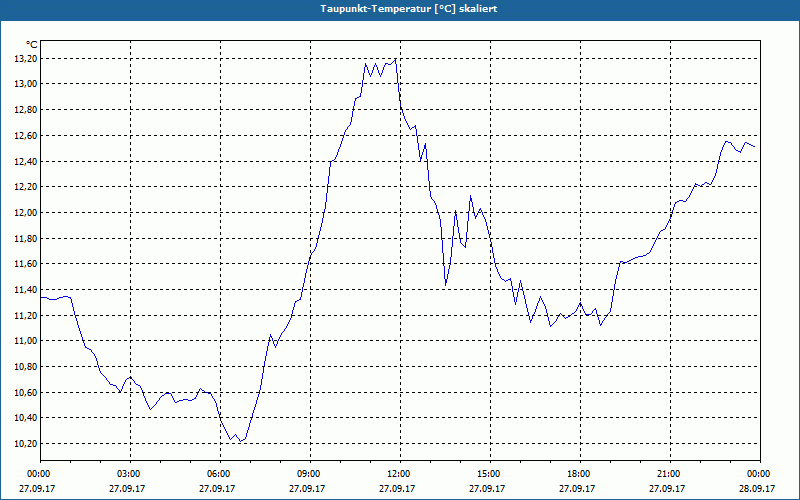Image resolution: width=800 pixels, height=500 pixels.
Task: Select the 11,60 y-axis value
Action: [x=25, y=264]
